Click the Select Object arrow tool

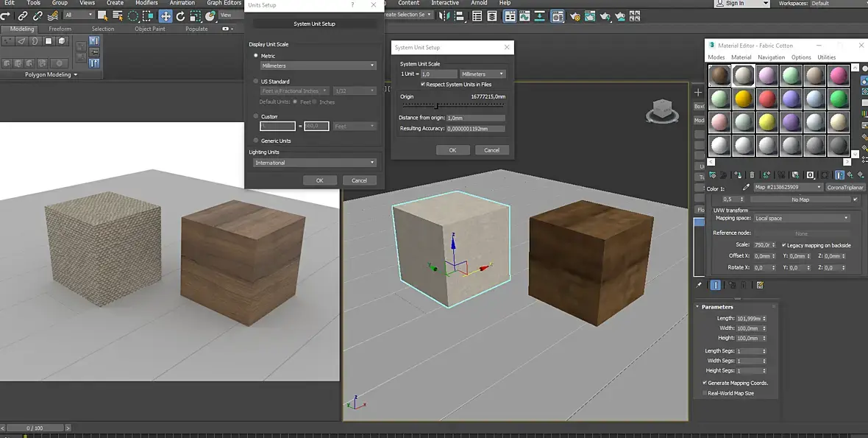coord(104,15)
